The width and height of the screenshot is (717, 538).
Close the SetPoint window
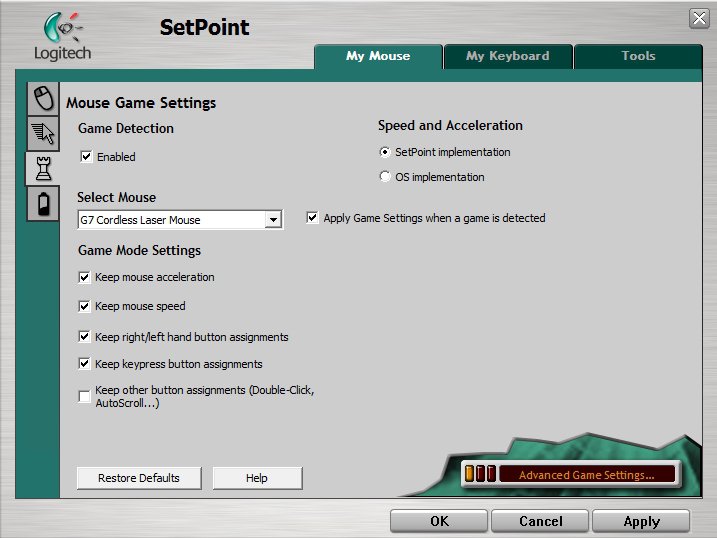click(x=699, y=19)
